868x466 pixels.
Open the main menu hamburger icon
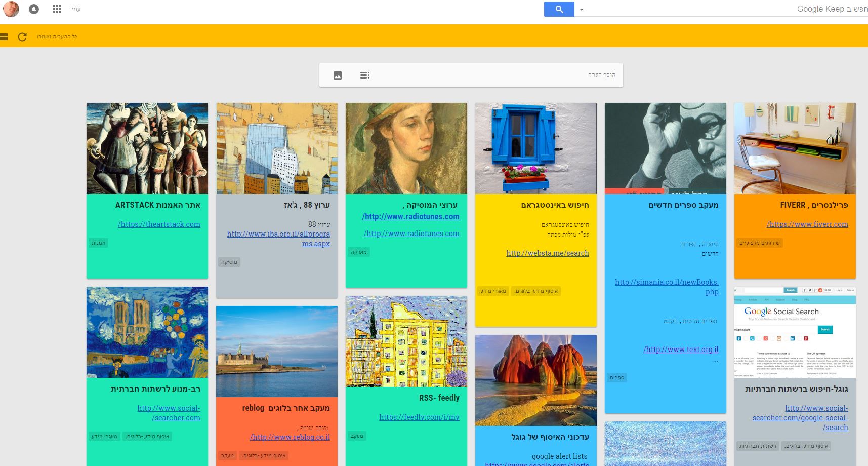click(x=4, y=37)
